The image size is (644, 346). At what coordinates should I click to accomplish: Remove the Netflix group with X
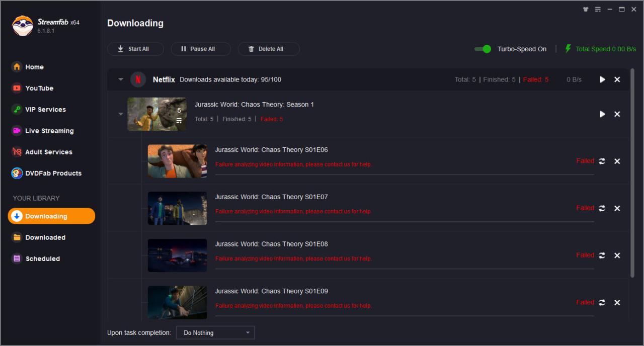tap(617, 79)
